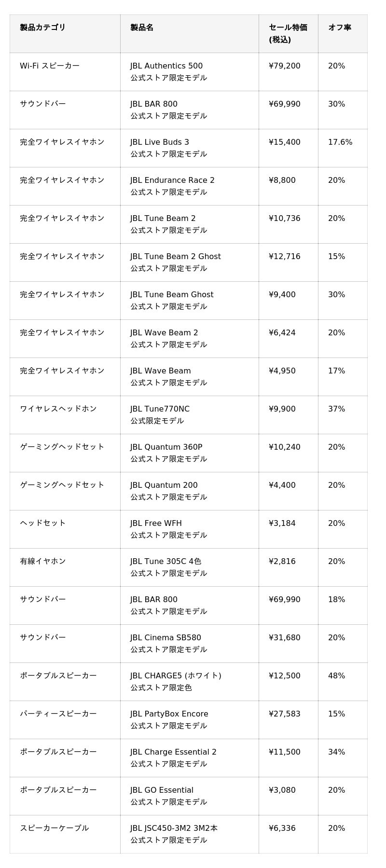The image size is (386, 868).
Task: Select the JBL Quantum 360P product
Action: tap(166, 447)
